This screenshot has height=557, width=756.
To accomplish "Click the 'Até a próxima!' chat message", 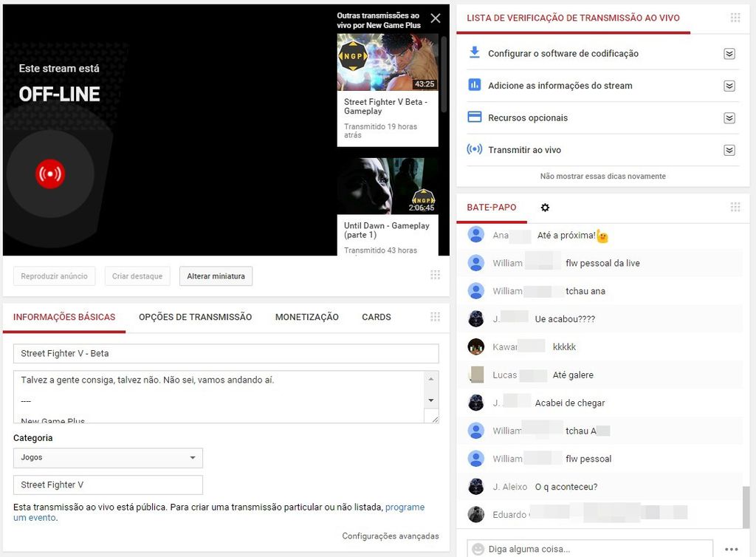I will tap(566, 236).
